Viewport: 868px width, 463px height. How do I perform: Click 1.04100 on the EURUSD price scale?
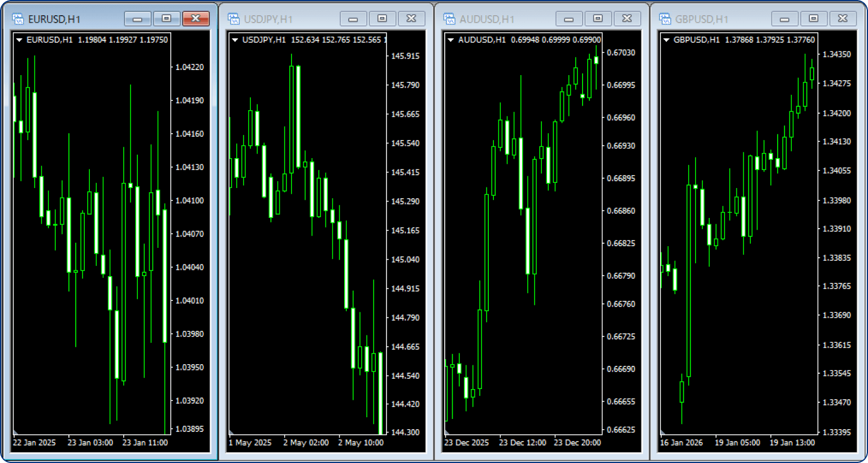coord(189,200)
